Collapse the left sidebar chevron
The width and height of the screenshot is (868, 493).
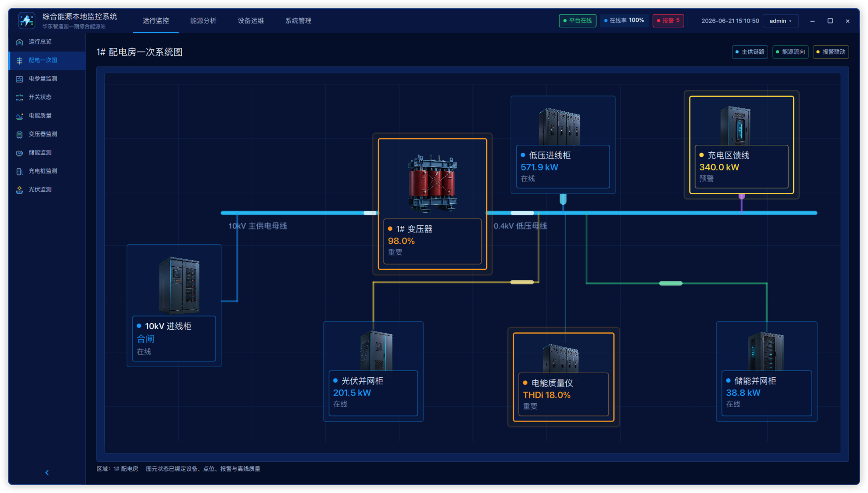click(47, 473)
